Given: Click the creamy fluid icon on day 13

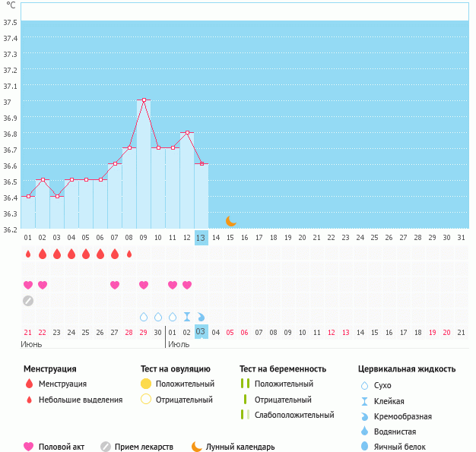Looking at the screenshot, I should 202,317.
